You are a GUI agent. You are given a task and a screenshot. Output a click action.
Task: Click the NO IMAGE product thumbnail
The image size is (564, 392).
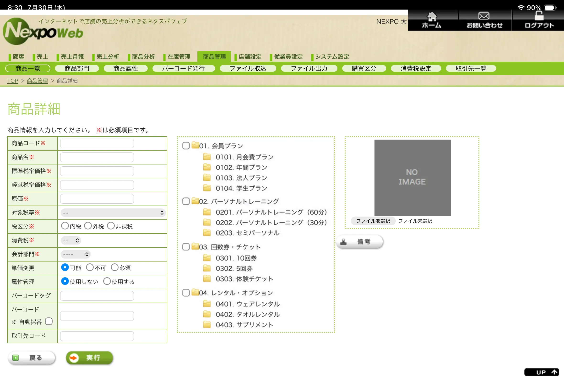(x=412, y=178)
